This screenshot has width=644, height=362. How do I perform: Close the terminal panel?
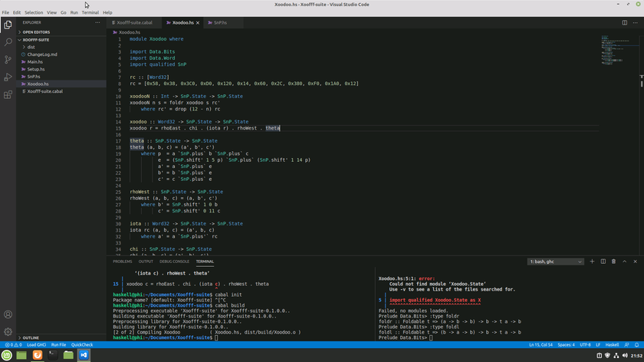pyautogui.click(x=635, y=262)
